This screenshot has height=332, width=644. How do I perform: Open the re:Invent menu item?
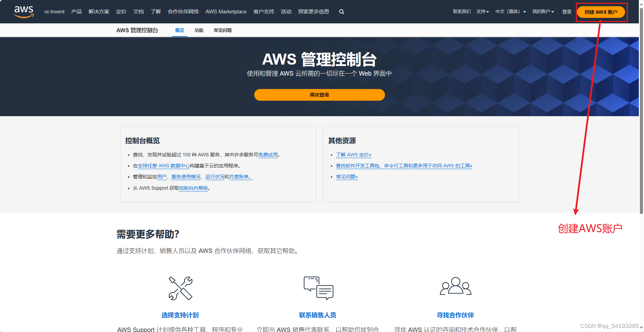click(x=54, y=12)
